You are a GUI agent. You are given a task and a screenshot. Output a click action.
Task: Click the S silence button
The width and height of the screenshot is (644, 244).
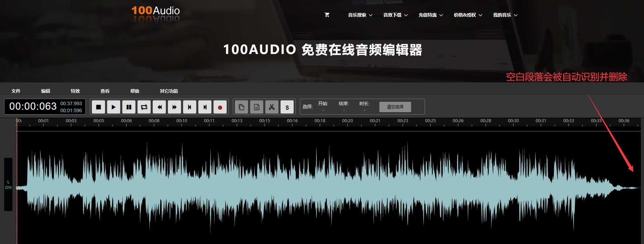coord(287,107)
